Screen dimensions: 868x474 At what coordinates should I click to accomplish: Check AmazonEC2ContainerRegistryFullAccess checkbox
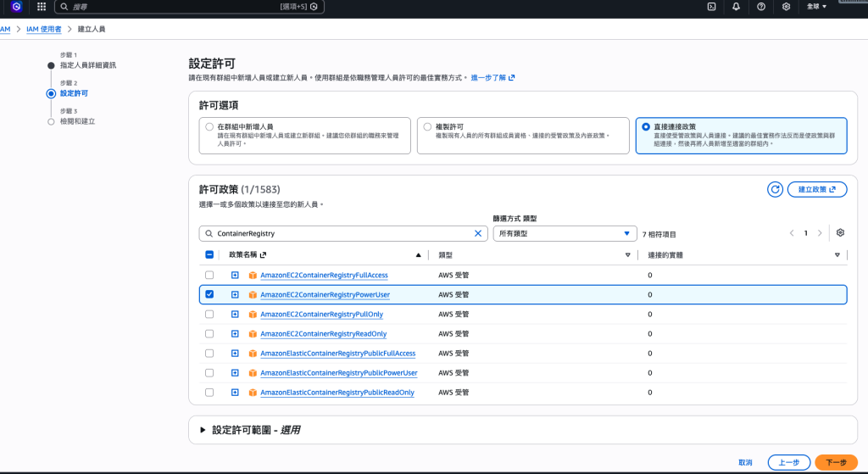coord(209,276)
